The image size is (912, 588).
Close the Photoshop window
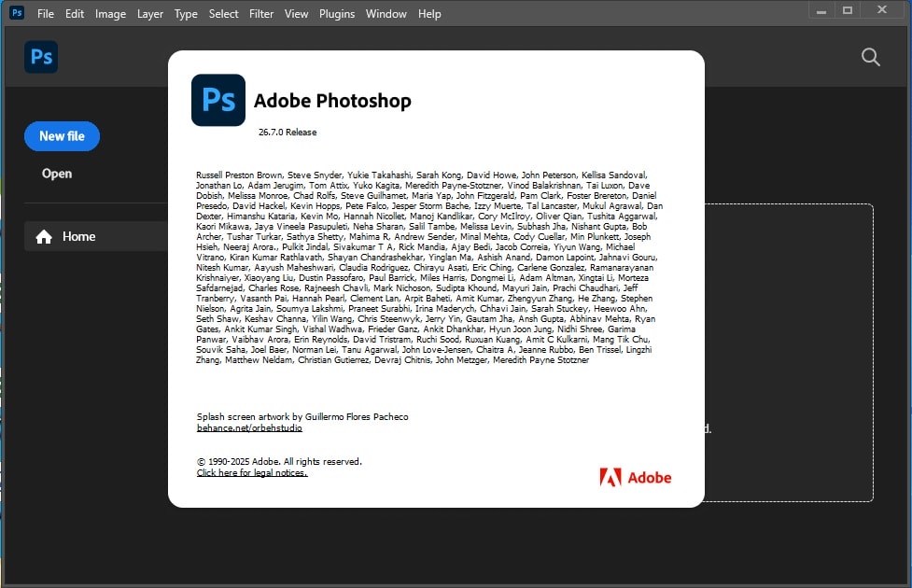(x=882, y=10)
